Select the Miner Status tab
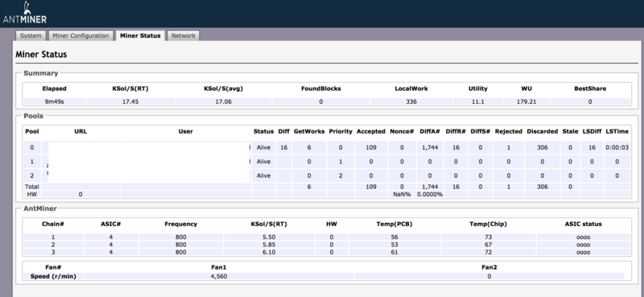Image resolution: width=644 pixels, height=297 pixels. pos(140,35)
